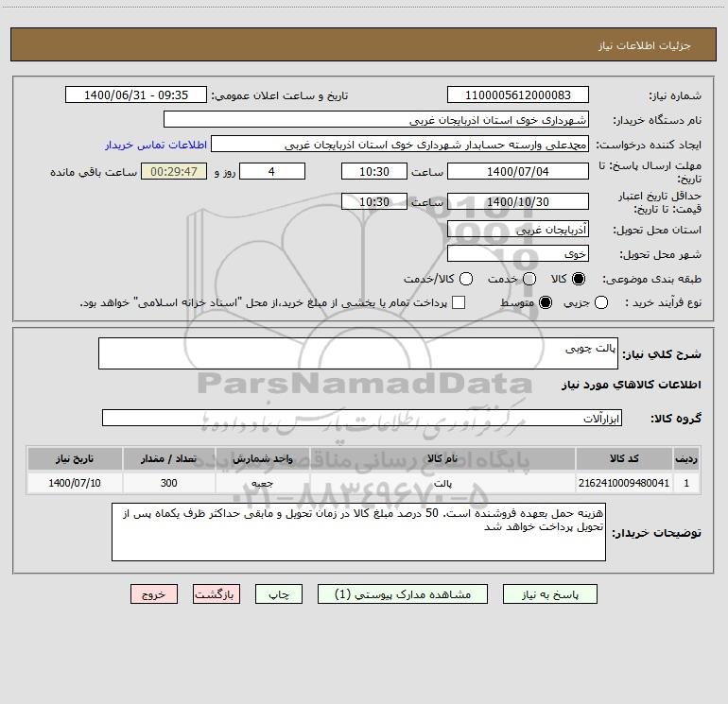The height and width of the screenshot is (704, 728).
Task: Click the buyer notes text area
Action: pos(358,532)
